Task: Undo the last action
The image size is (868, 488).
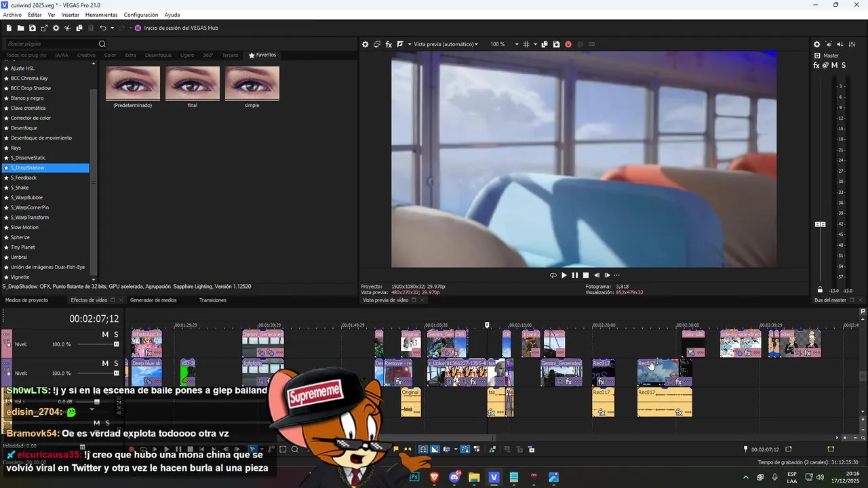Action: [102, 28]
